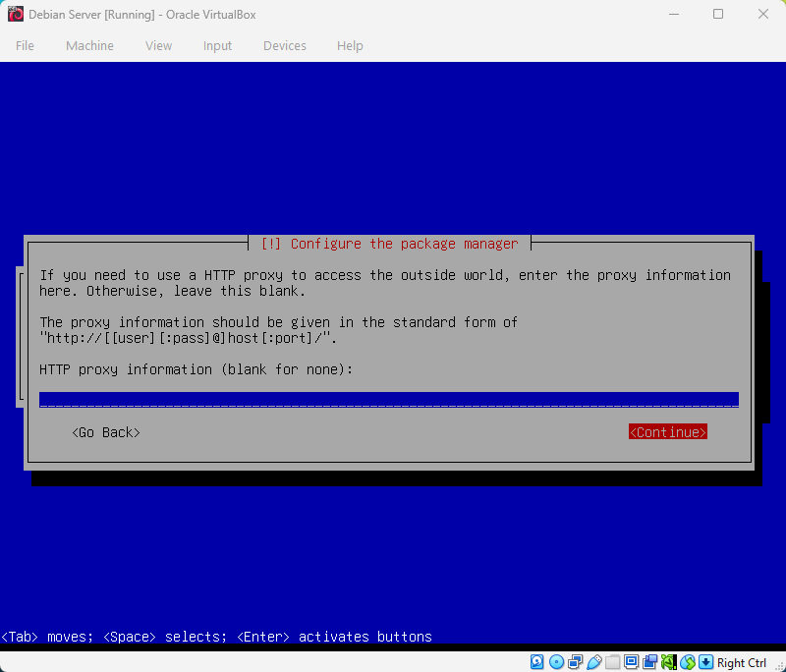Click the mouse integration status icon

(x=689, y=661)
